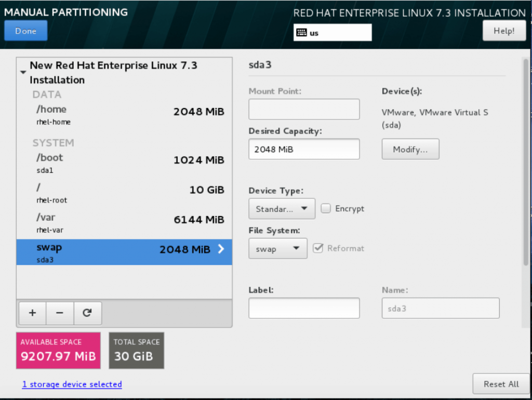Click the SYSTEM section heading
Viewport: 532px width, 400px height.
pos(54,143)
